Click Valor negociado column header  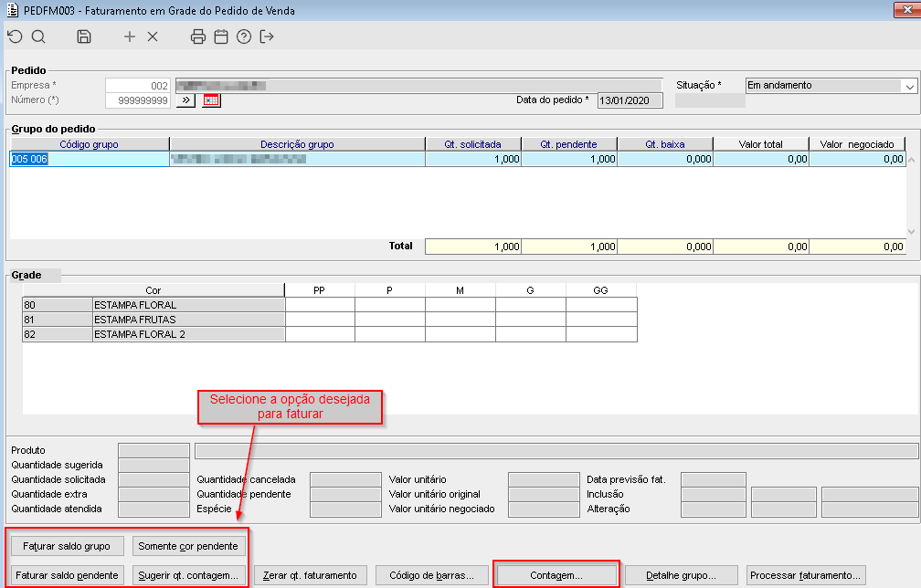[x=857, y=144]
